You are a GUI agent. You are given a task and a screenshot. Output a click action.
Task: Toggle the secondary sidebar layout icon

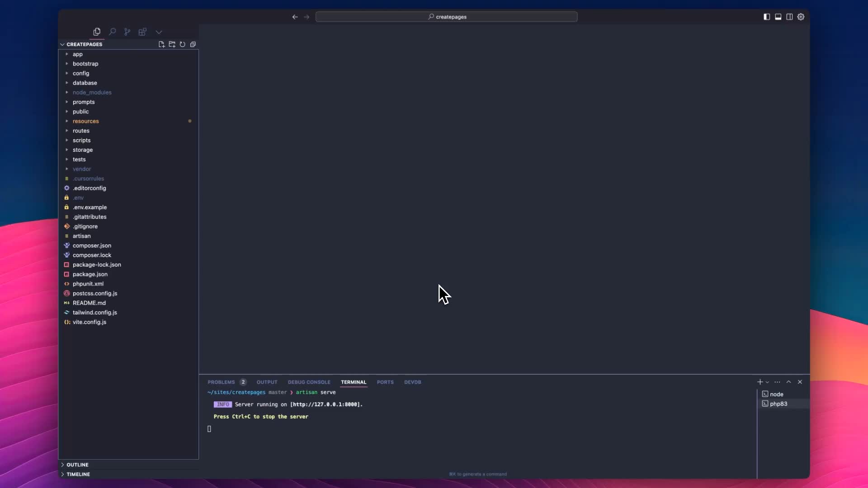[789, 17]
